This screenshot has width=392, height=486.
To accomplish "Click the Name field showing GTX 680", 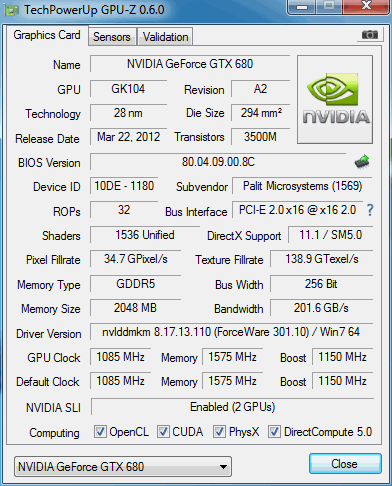I will pyautogui.click(x=190, y=64).
